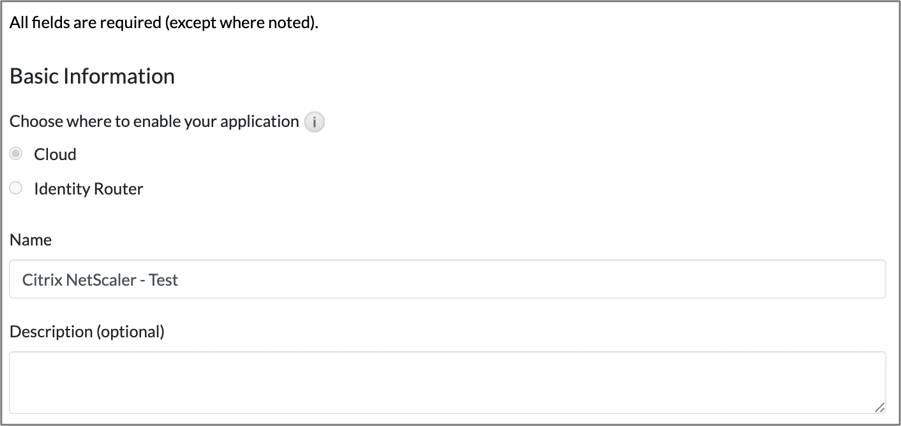Focus the Name input field
This screenshot has width=901, height=426.
pos(448,279)
